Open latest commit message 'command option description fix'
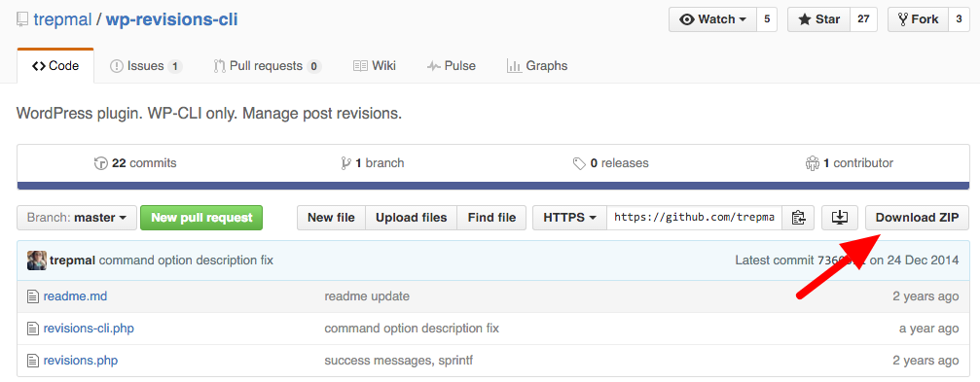Screen dimensions: 980x382 (186, 260)
